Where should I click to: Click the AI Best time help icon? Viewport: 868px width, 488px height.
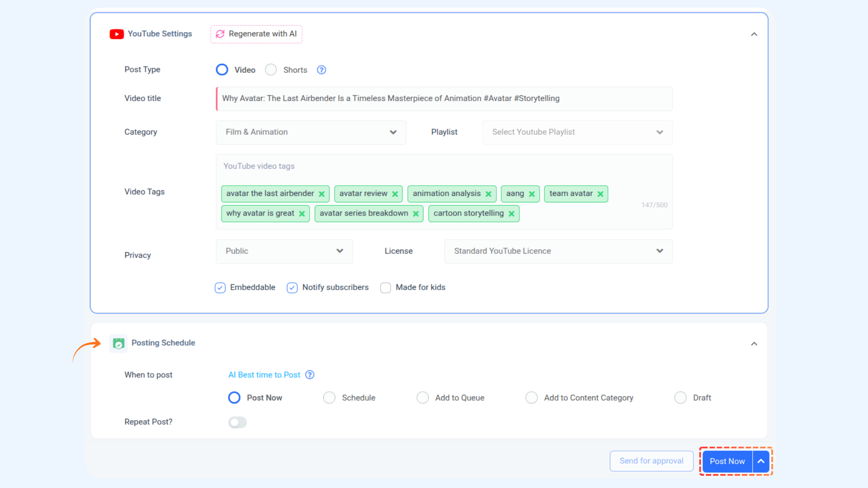click(x=310, y=375)
